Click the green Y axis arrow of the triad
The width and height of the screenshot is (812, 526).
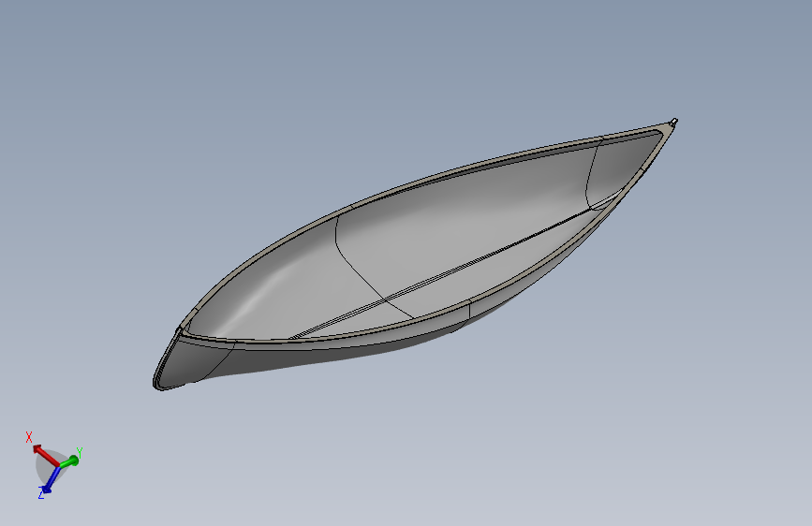tap(69, 461)
